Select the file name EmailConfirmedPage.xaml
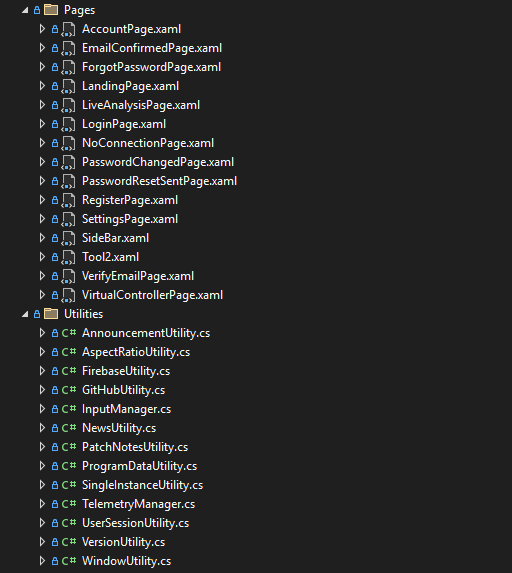The image size is (512, 573). click(x=152, y=48)
